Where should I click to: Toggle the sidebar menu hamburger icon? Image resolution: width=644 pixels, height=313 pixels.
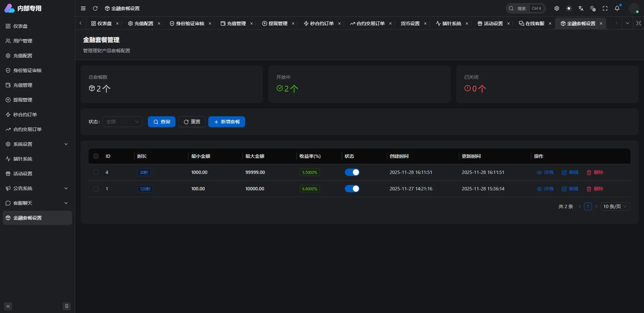83,8
